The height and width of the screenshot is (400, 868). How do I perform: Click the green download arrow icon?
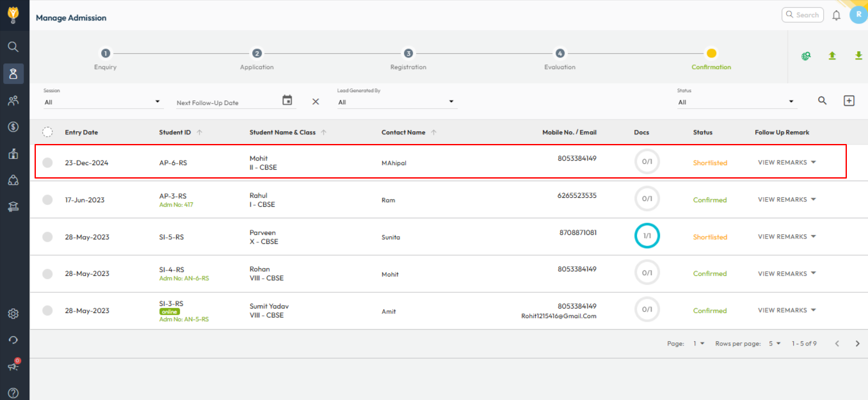(x=858, y=56)
